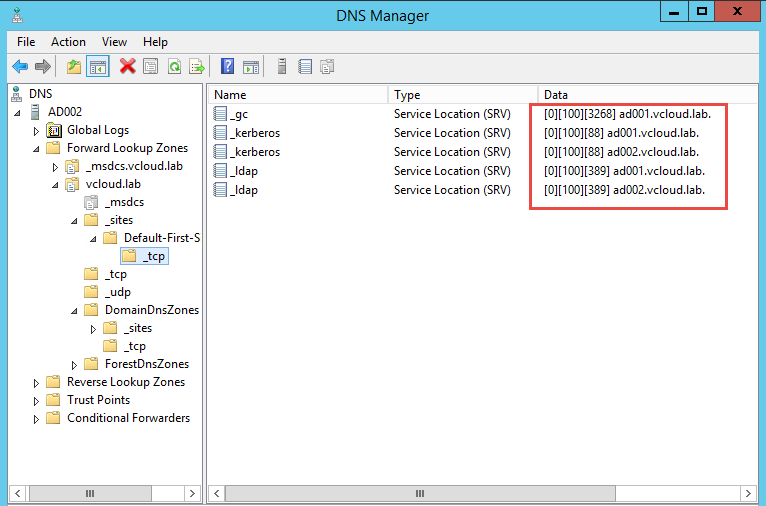Open the File menu

26,42
